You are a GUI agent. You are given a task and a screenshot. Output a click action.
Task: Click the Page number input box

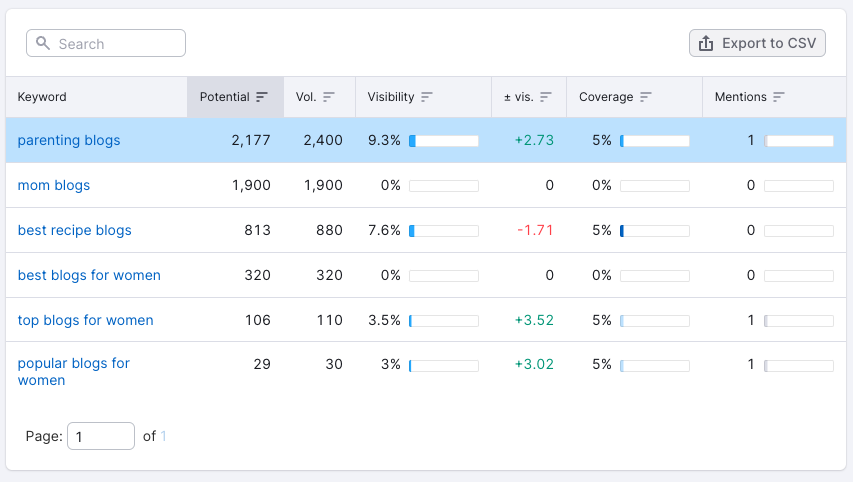pyautogui.click(x=100, y=436)
